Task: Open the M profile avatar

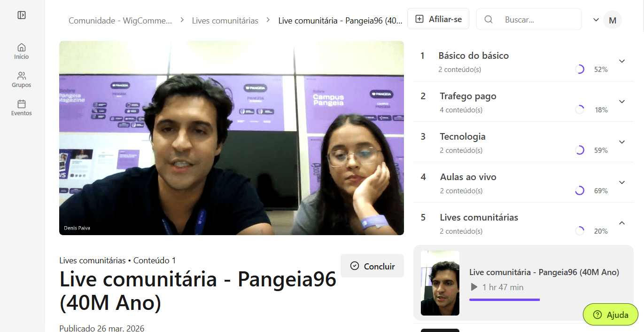Action: click(x=613, y=20)
